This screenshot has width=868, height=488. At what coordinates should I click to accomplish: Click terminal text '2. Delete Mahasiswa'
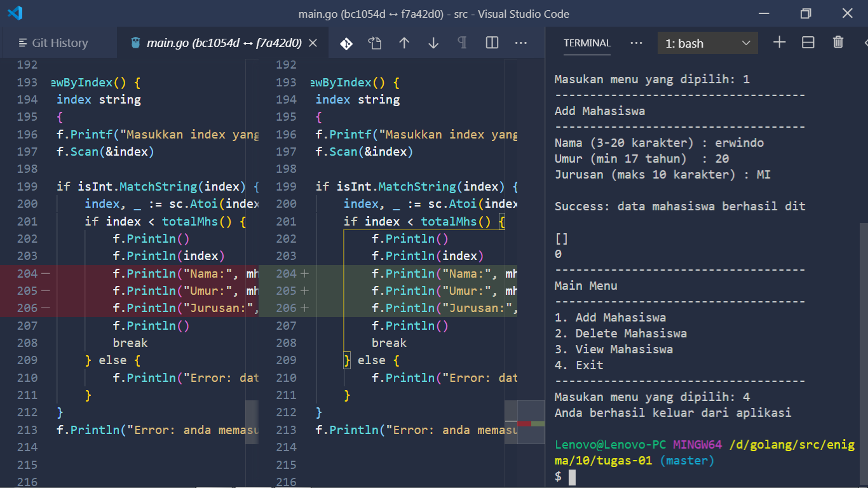pos(621,334)
